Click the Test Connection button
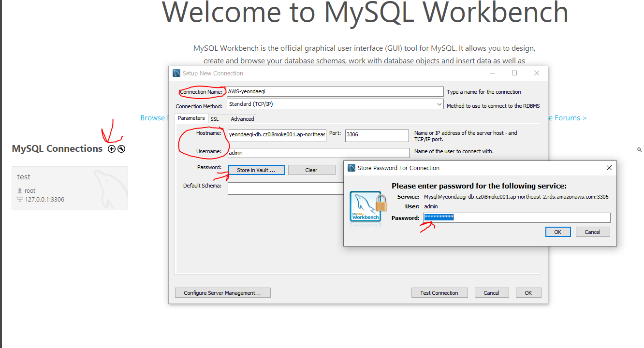 tap(439, 292)
